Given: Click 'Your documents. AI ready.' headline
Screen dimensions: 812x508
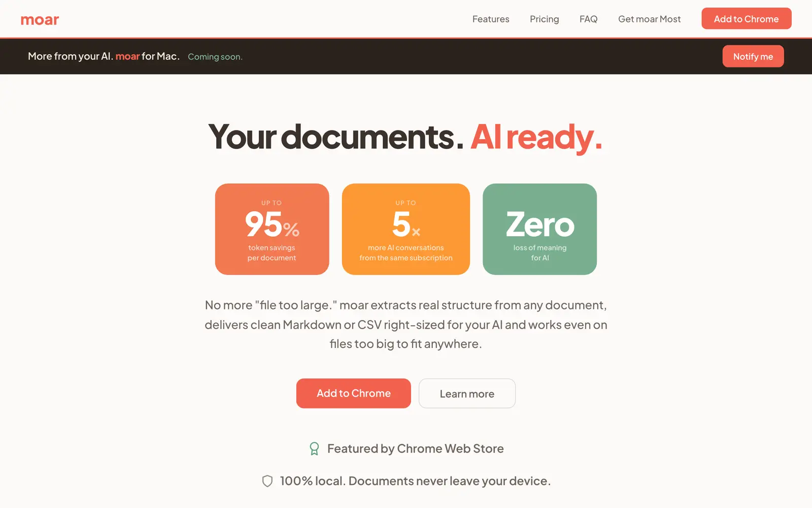Looking at the screenshot, I should (405, 137).
